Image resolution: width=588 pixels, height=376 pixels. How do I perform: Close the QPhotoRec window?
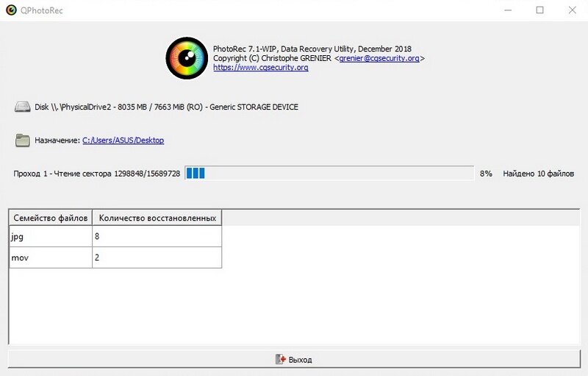(573, 10)
